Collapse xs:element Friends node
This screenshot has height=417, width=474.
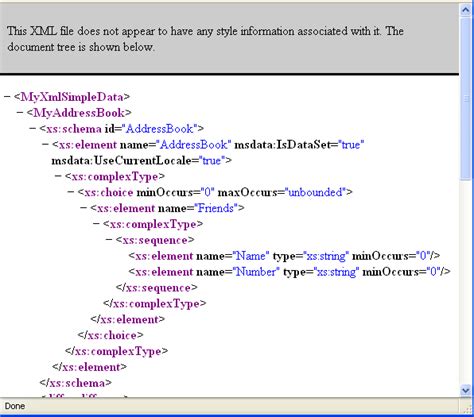coord(83,208)
